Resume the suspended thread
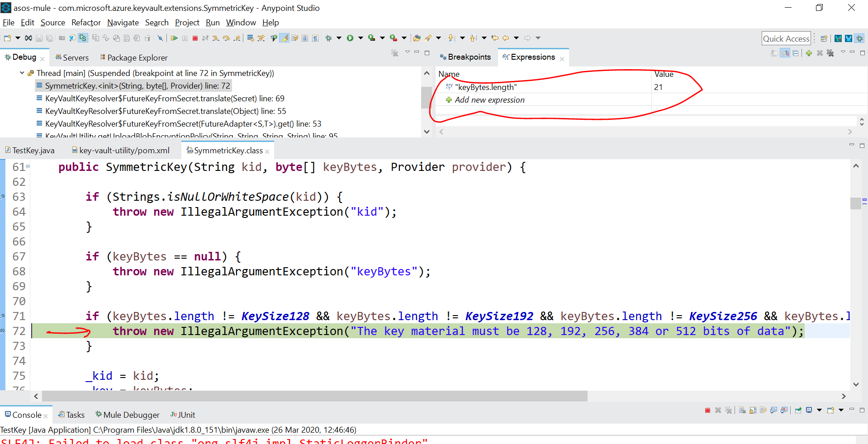The width and height of the screenshot is (868, 444). tap(175, 38)
